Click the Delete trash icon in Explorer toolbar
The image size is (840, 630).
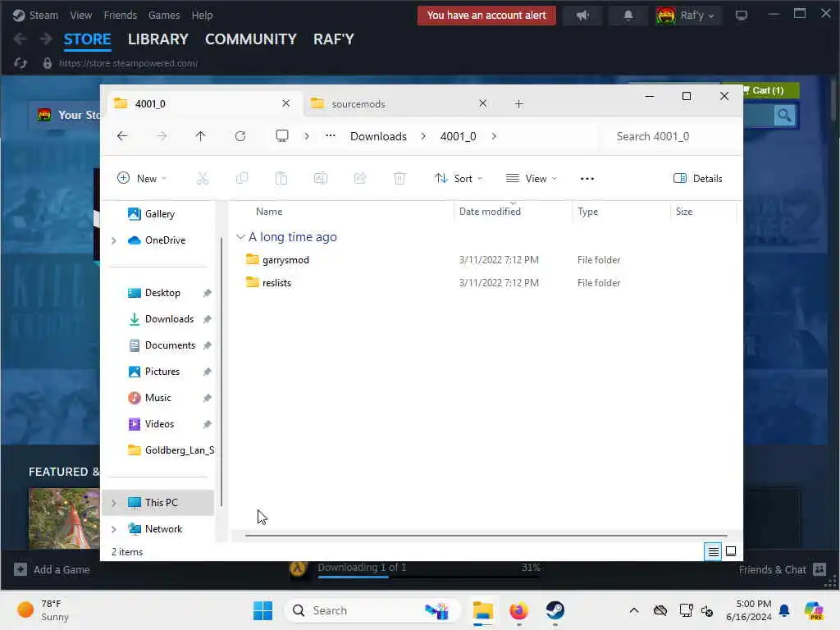coord(399,178)
